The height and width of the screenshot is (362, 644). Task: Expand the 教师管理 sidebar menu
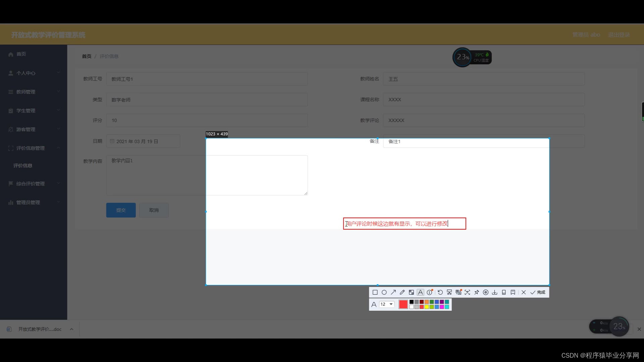(34, 92)
